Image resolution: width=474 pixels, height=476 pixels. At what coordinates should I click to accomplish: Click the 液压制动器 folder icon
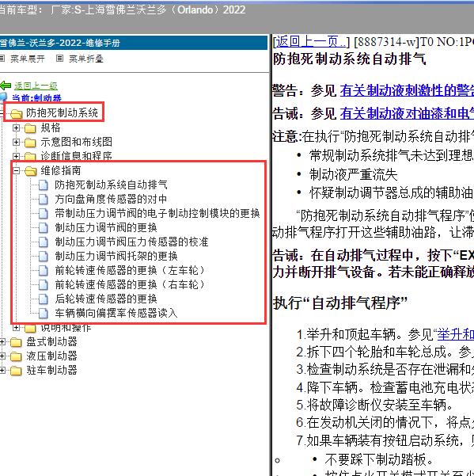click(x=16, y=356)
